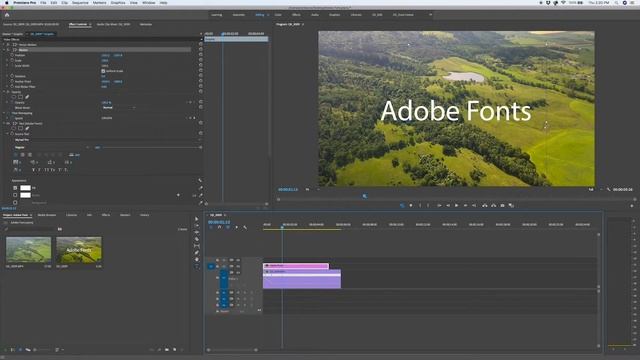
Task: Step forward one frame in Program monitor
Action: 465,206
